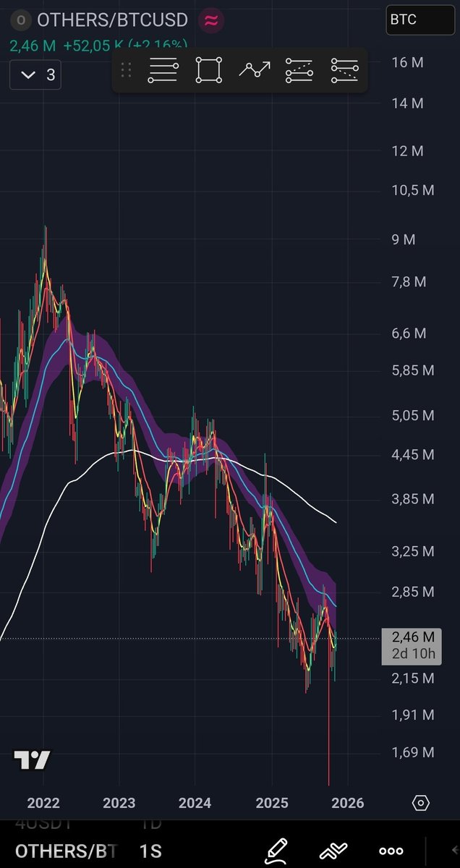
Task: Change the 1S chart interval
Action: tap(150, 851)
